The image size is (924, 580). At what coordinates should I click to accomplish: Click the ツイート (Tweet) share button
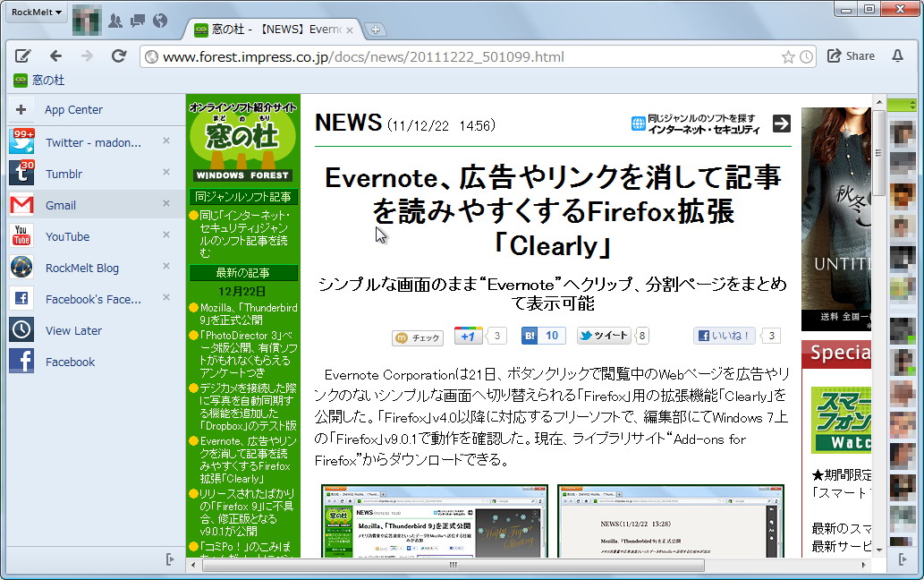(x=604, y=335)
